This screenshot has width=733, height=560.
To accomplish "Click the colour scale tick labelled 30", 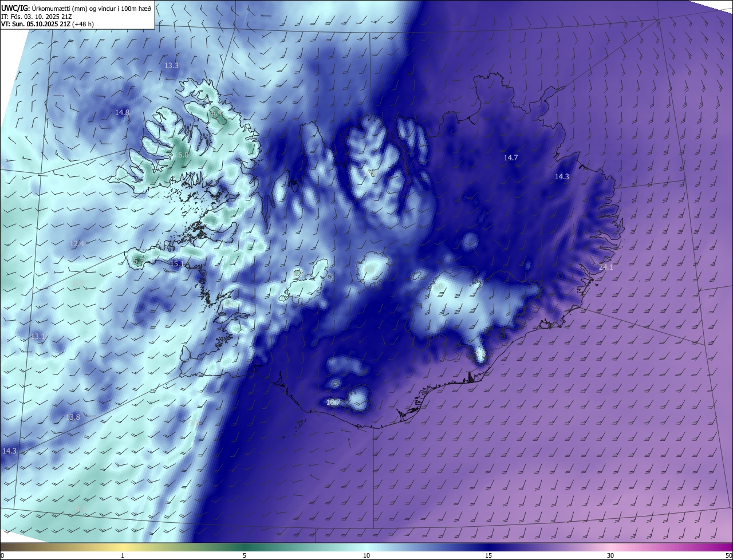I will point(610,555).
